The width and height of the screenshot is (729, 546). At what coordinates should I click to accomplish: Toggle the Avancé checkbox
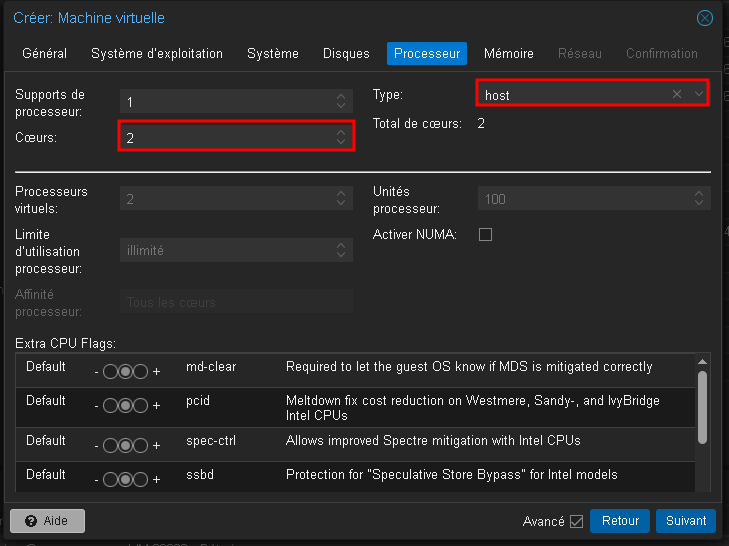click(x=576, y=521)
